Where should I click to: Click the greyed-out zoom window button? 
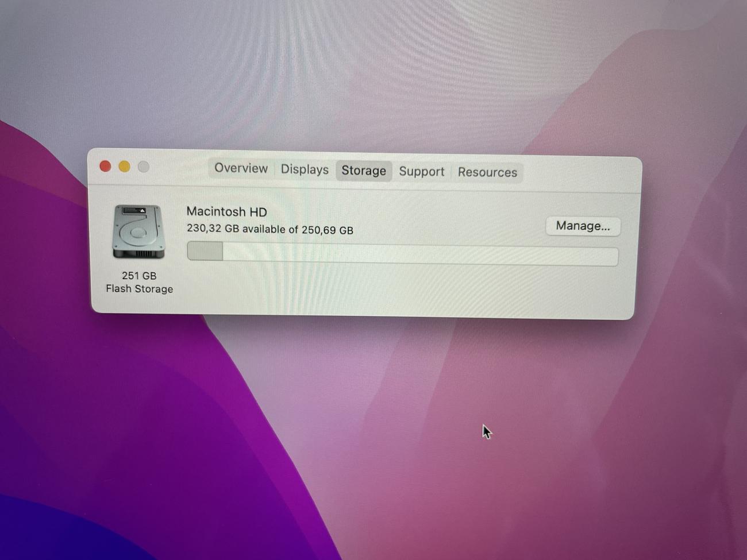coord(144,167)
